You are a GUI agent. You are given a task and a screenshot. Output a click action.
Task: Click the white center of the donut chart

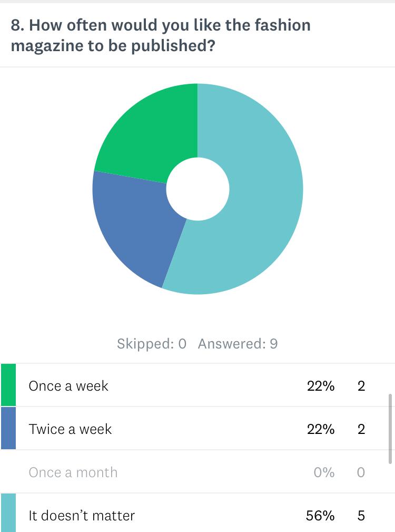click(198, 189)
